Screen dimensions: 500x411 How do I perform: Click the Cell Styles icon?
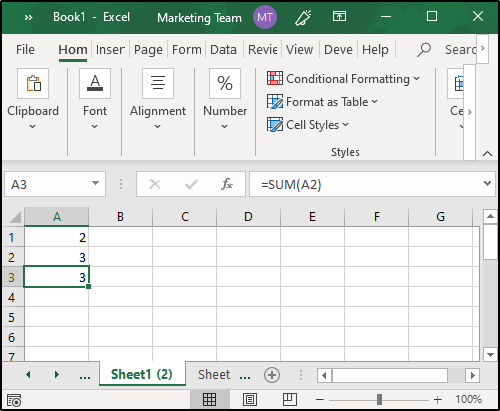(275, 124)
